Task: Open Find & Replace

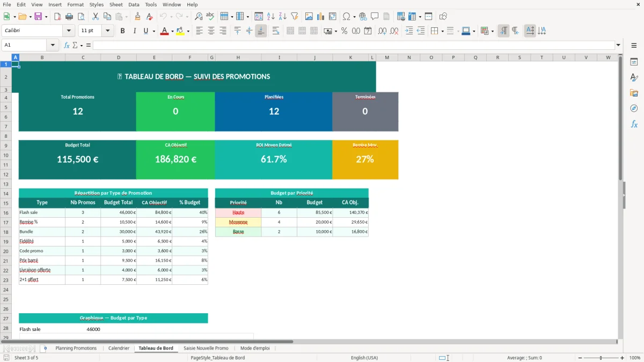Action: [x=199, y=17]
